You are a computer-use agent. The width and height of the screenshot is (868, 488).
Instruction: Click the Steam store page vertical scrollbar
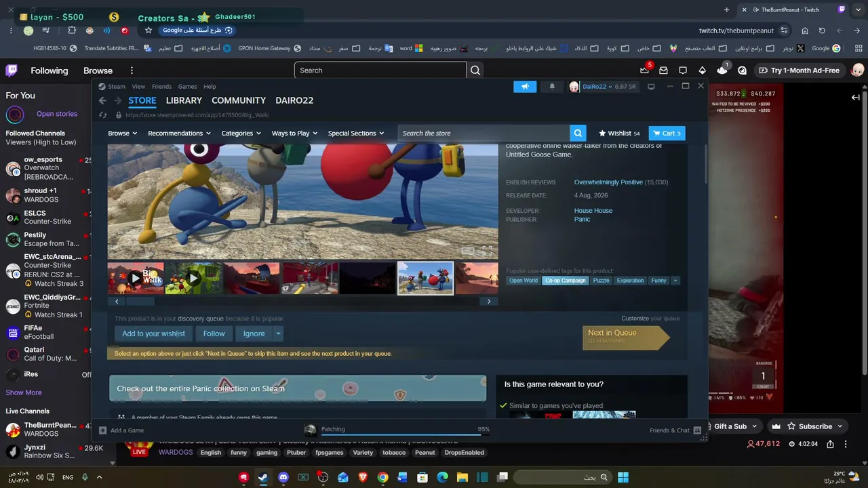click(705, 163)
